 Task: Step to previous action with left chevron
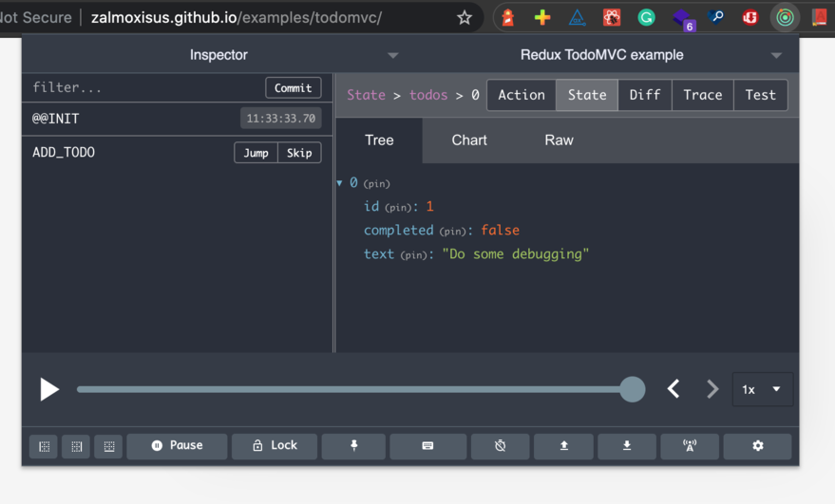[674, 389]
